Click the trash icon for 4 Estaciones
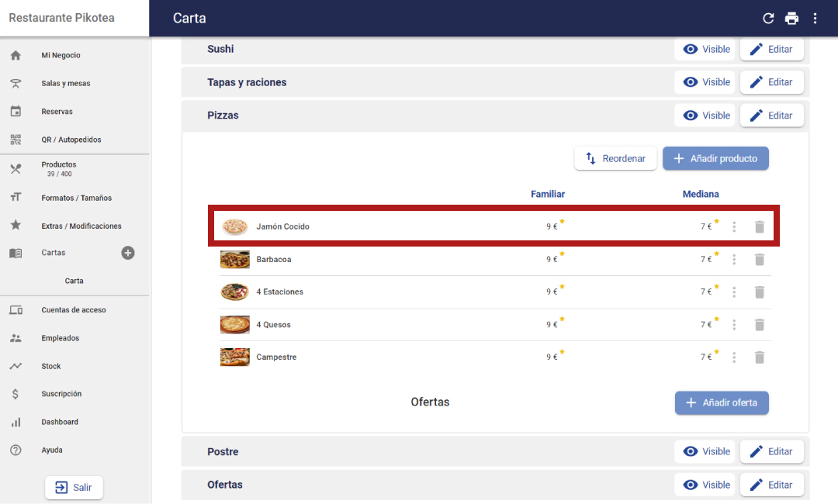838x504 pixels. click(760, 292)
